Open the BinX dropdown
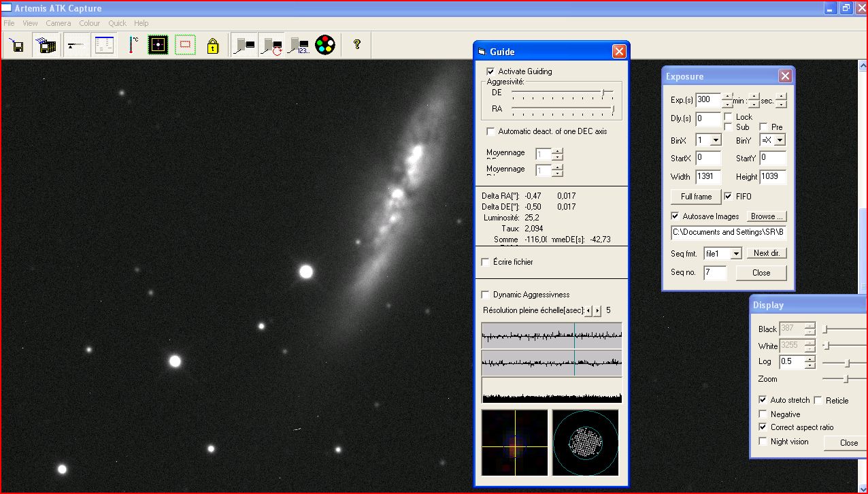This screenshot has width=868, height=494. pos(715,140)
